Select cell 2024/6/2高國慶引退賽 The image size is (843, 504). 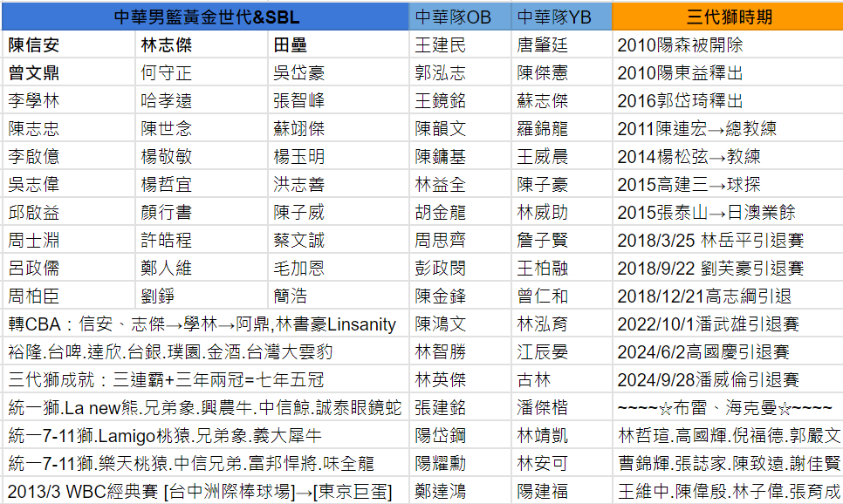(x=728, y=352)
